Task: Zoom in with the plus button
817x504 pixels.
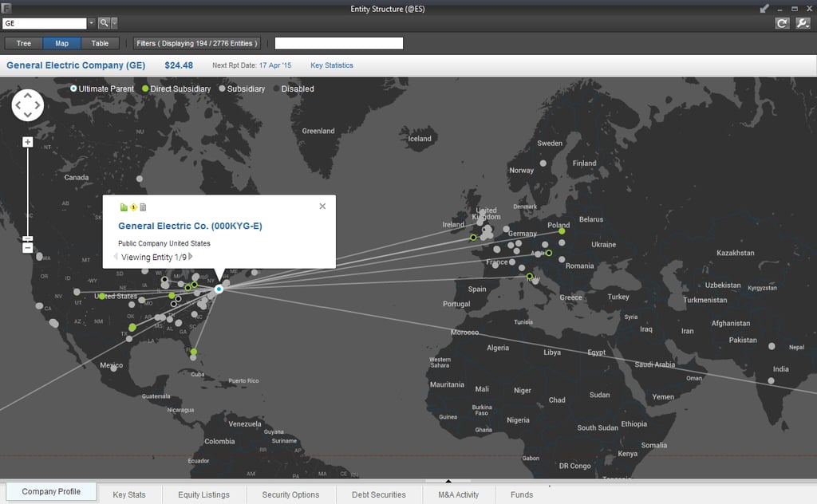Action: point(28,142)
